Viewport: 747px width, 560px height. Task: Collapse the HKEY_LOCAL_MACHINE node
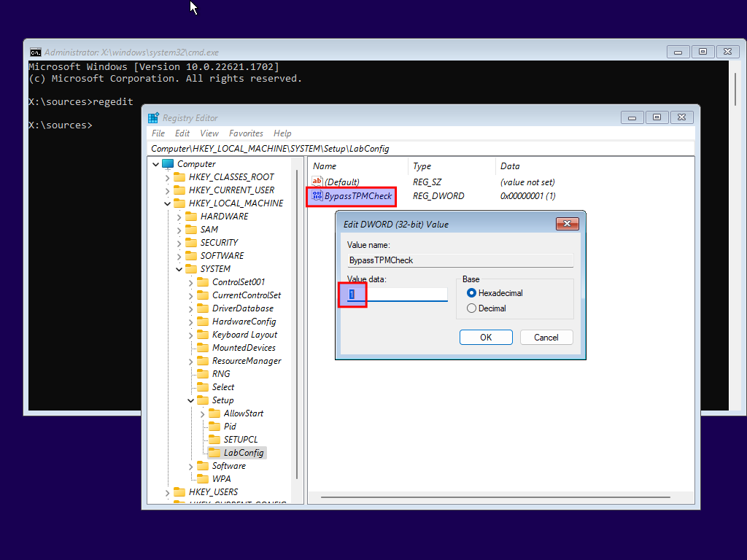(167, 203)
